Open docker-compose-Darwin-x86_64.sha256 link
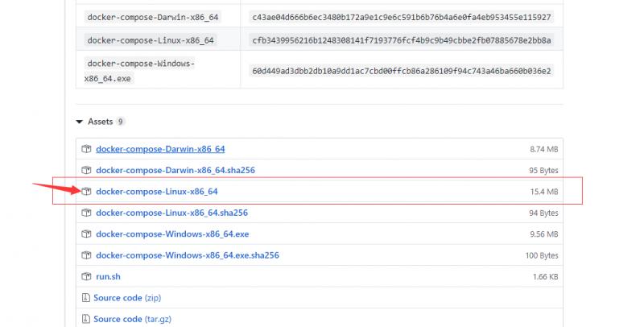The height and width of the screenshot is (327, 644). [x=175, y=170]
